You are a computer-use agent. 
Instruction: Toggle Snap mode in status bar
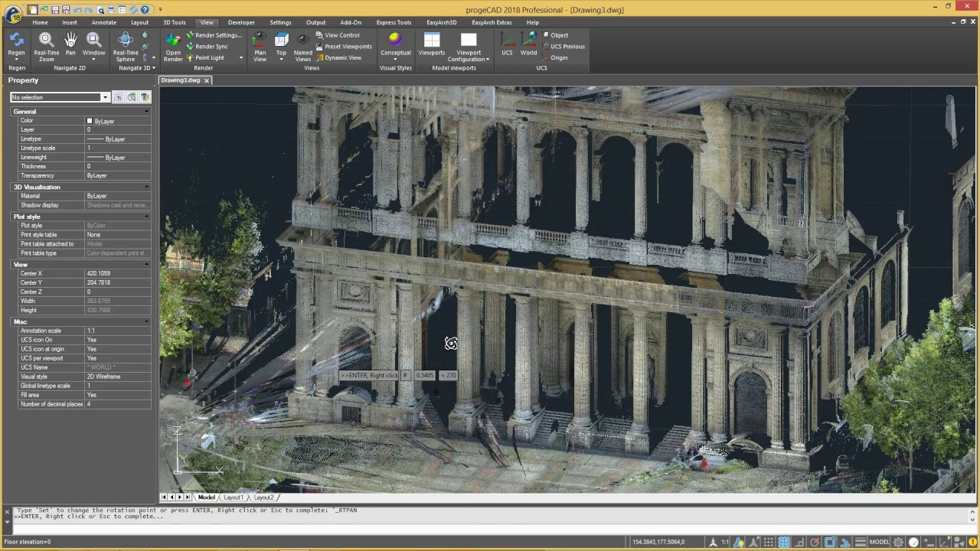coord(769,542)
